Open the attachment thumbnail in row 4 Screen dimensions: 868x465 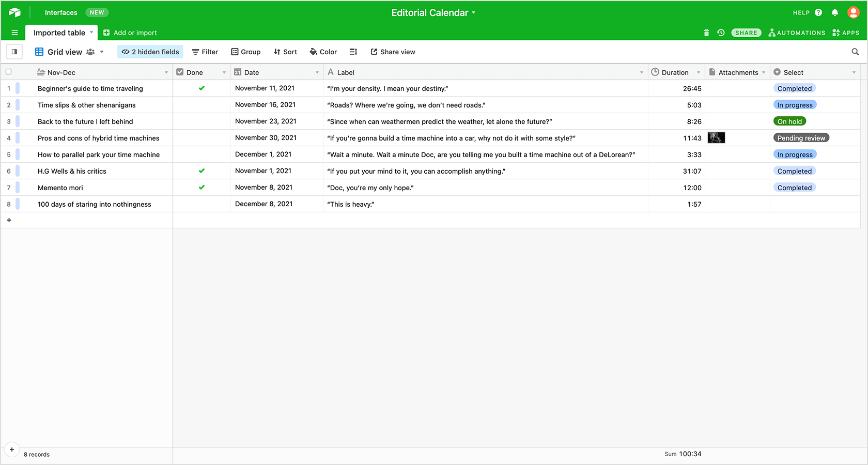pos(716,138)
